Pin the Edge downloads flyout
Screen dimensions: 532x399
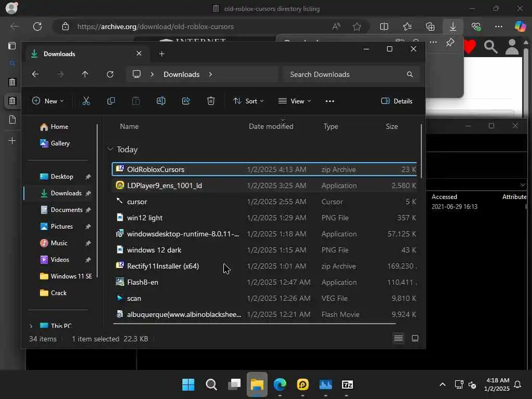click(x=450, y=43)
